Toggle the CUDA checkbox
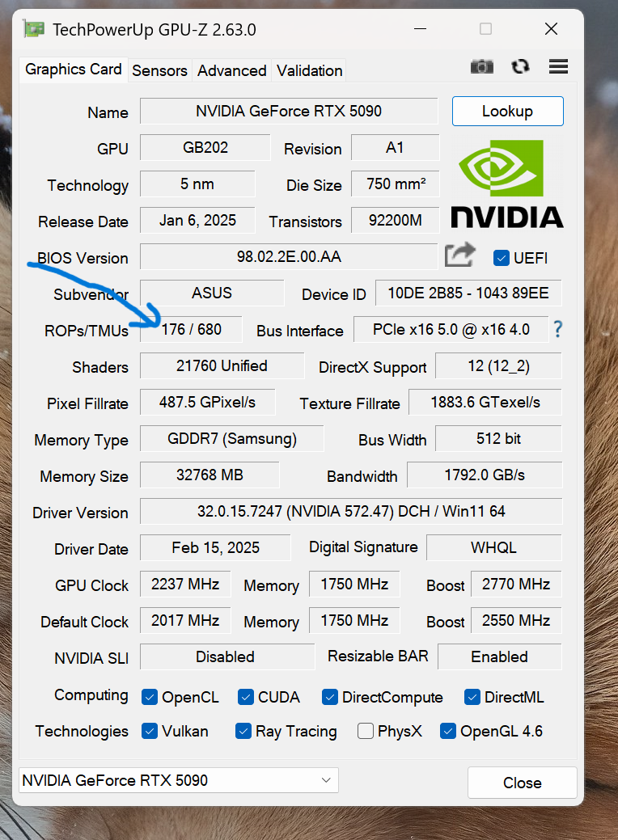Viewport: 618px width, 840px height. tap(245, 697)
